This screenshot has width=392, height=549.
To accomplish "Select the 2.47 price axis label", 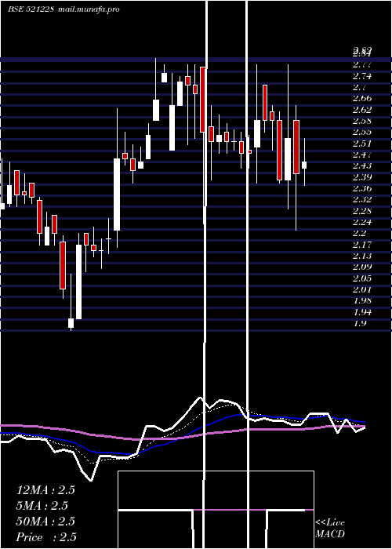I will 362,155.
